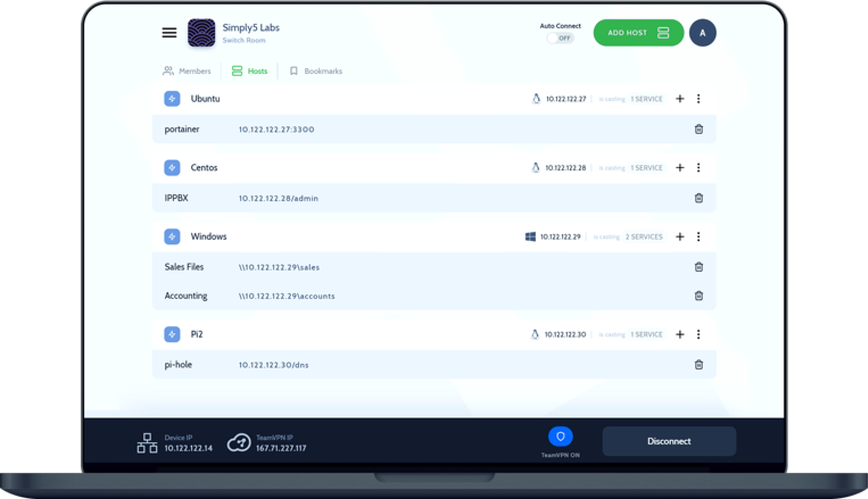
Task: Open more options for Pi2 host
Action: click(698, 334)
